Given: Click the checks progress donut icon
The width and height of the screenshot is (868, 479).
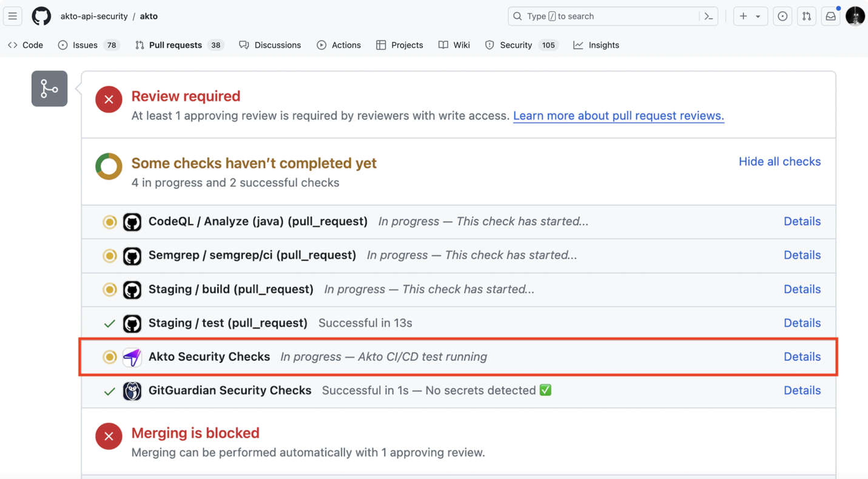Looking at the screenshot, I should (x=109, y=166).
